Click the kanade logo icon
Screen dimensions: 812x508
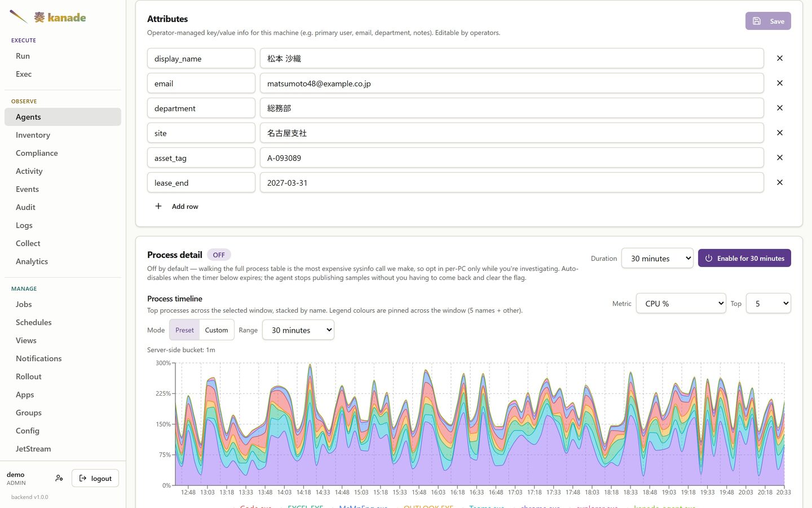tap(19, 17)
